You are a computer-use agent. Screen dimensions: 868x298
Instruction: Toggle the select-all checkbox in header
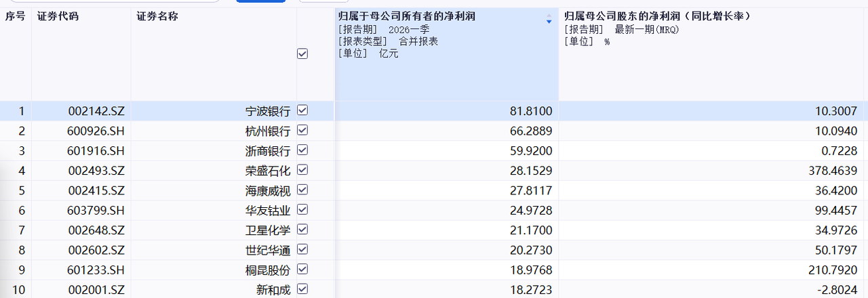[x=302, y=54]
